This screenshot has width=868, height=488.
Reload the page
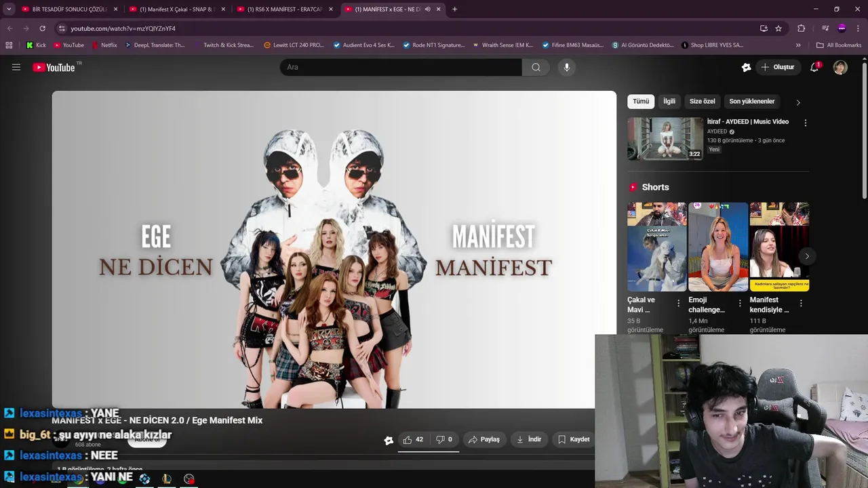[x=42, y=28]
